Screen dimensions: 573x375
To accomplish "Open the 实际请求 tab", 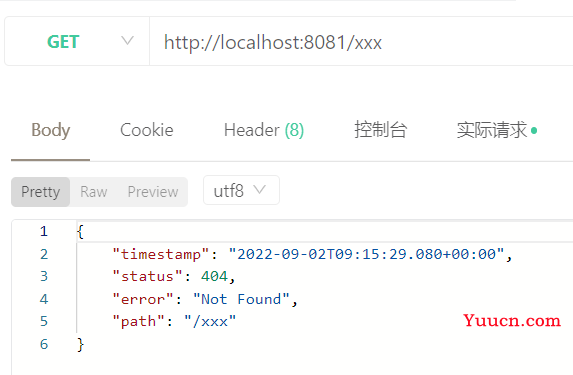I will pos(492,130).
